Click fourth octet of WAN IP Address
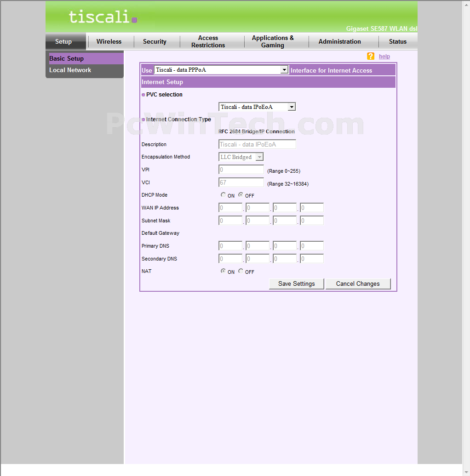 click(311, 208)
